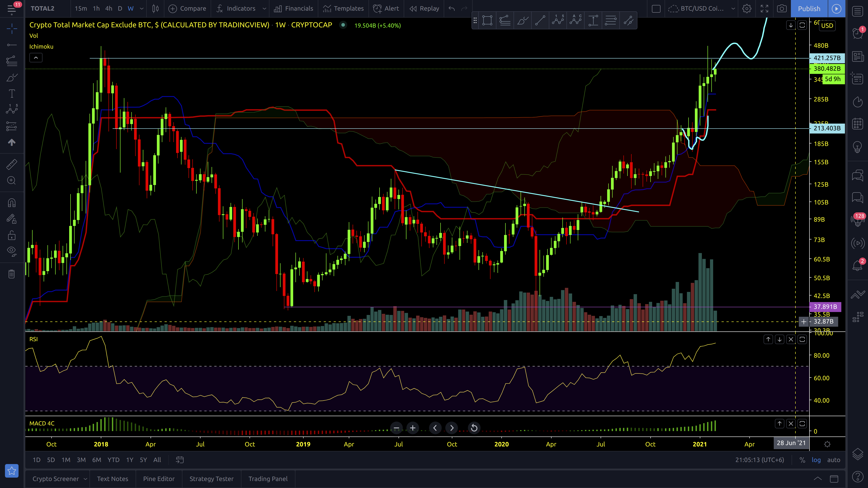868x488 pixels.
Task: Open the Strategy Tester tab
Action: (x=211, y=479)
